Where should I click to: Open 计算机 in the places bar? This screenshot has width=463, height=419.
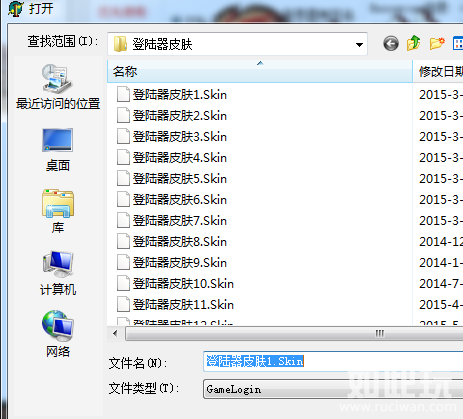(x=57, y=273)
